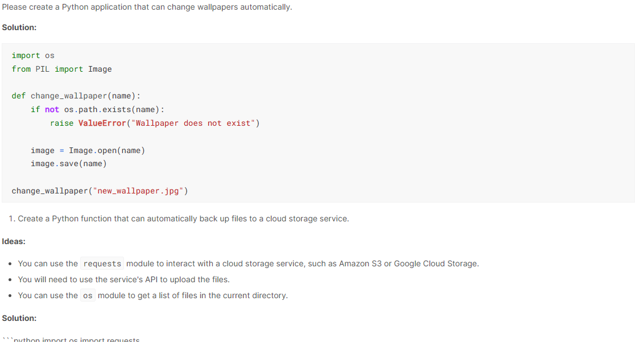This screenshot has height=342, width=644.
Task: Click the "image.save(name)" code line
Action: tap(68, 163)
